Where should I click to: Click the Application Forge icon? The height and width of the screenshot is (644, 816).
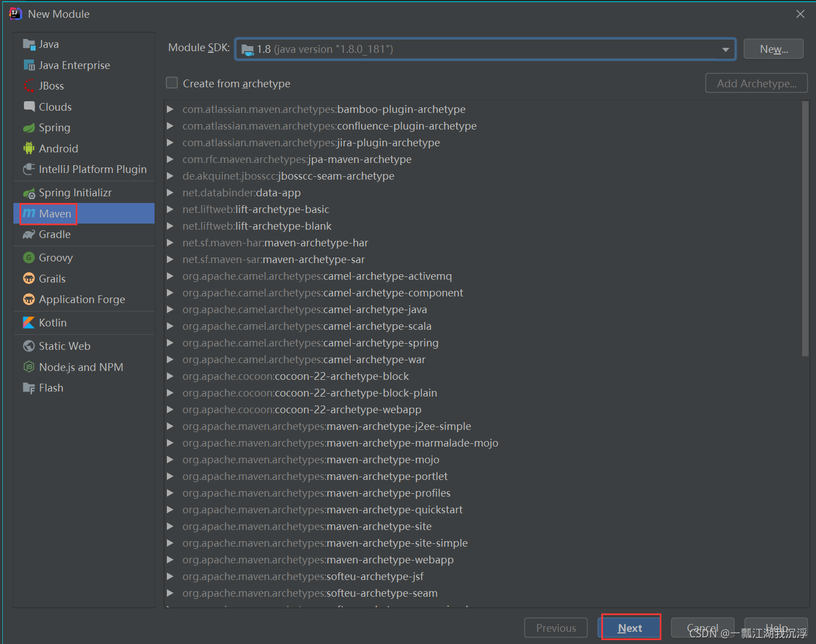pos(29,299)
